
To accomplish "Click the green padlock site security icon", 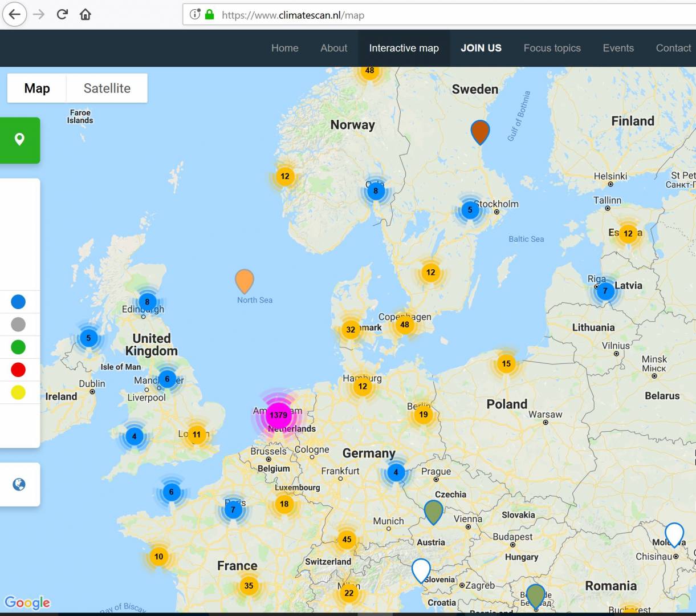I will click(x=209, y=15).
